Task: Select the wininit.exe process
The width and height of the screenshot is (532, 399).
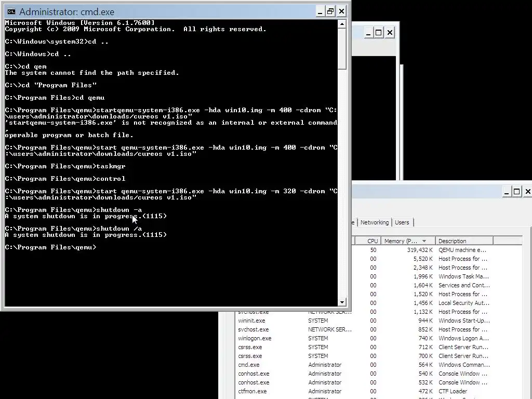Action: click(251, 321)
